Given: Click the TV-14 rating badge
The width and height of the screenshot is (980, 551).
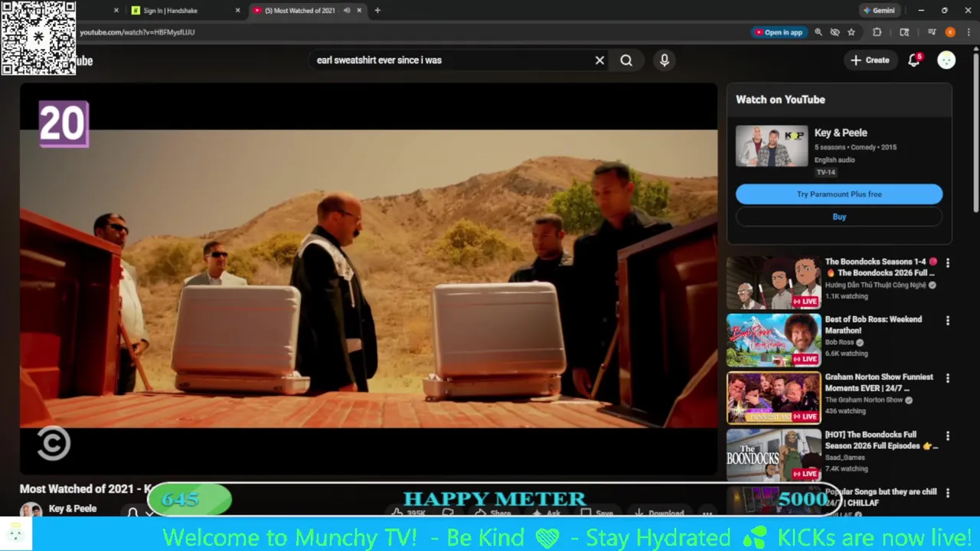Looking at the screenshot, I should [x=825, y=172].
